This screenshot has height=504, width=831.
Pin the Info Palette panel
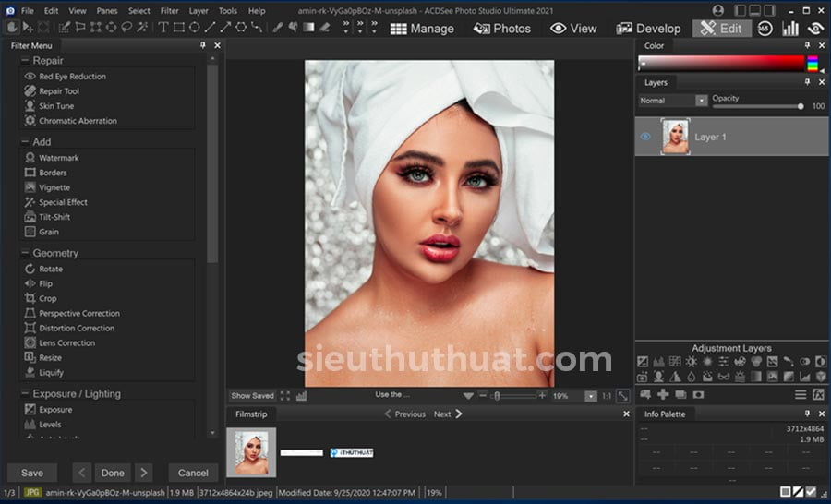click(807, 414)
